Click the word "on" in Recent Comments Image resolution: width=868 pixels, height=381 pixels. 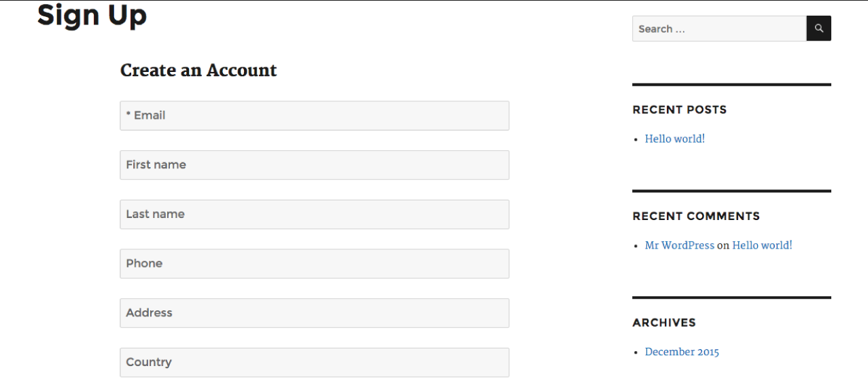tap(723, 246)
